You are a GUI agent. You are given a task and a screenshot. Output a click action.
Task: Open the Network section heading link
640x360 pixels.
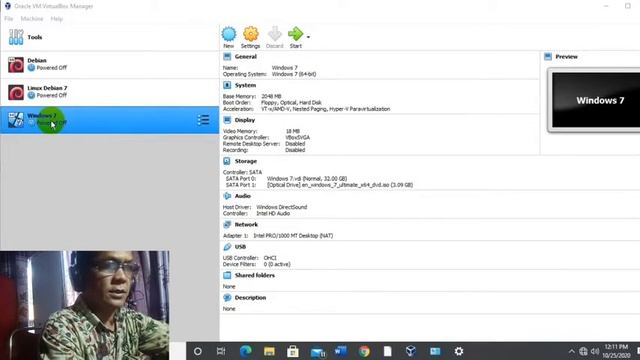click(x=246, y=224)
